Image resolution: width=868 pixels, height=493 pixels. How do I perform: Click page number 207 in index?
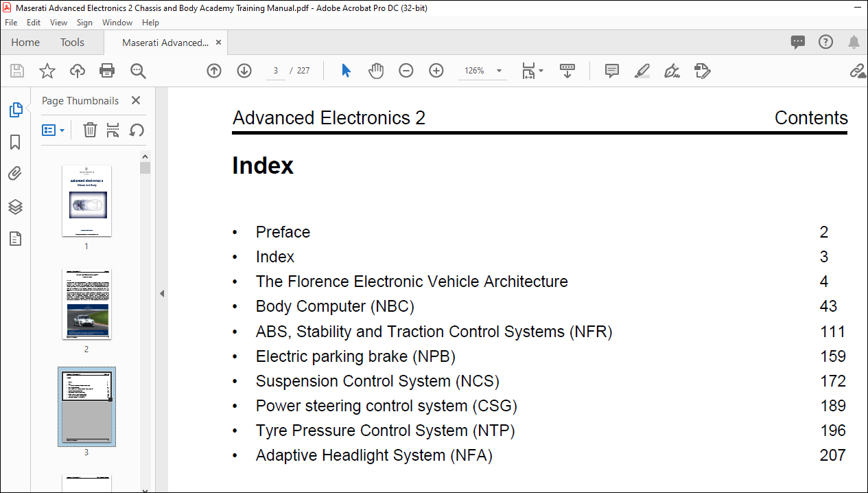(832, 455)
